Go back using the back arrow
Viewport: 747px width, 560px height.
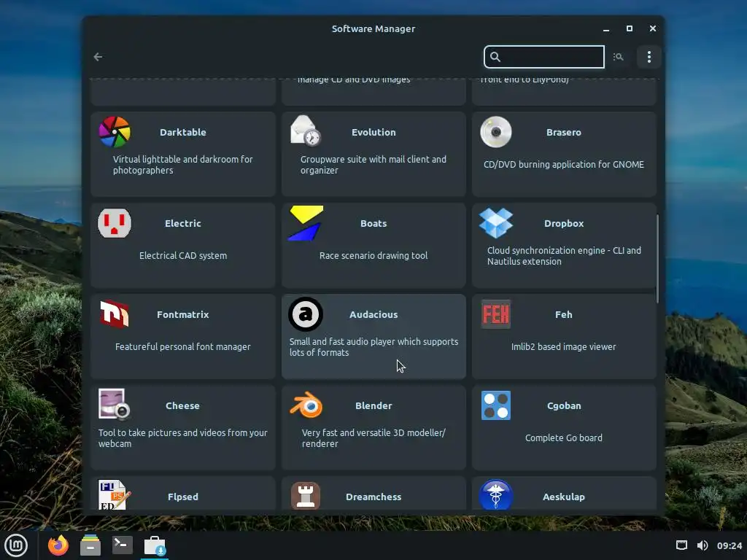pyautogui.click(x=98, y=57)
